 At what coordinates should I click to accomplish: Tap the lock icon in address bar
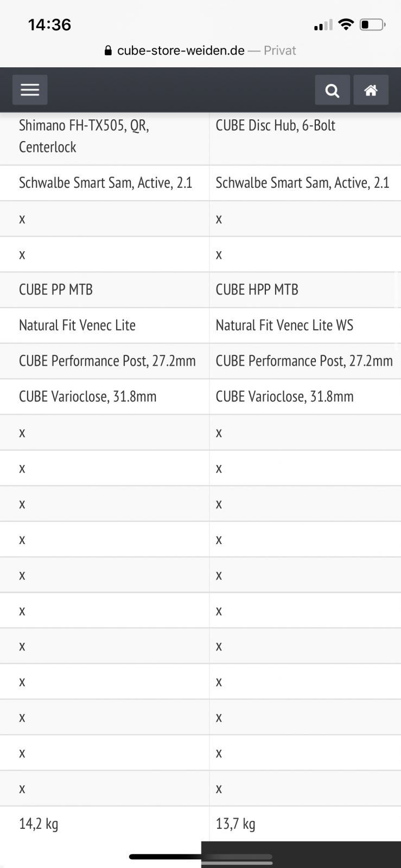(x=109, y=51)
